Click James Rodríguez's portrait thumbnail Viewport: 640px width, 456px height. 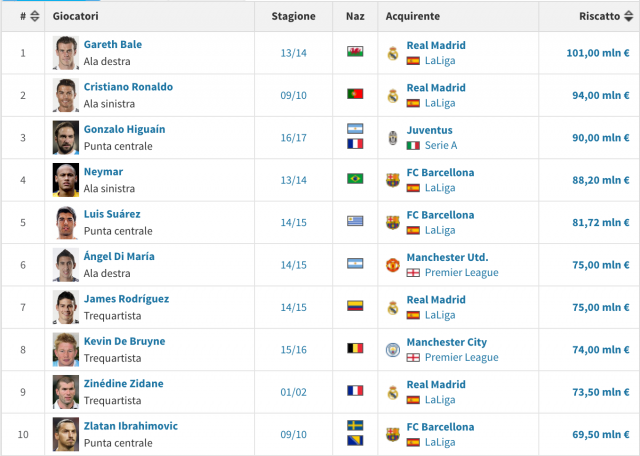[66, 307]
